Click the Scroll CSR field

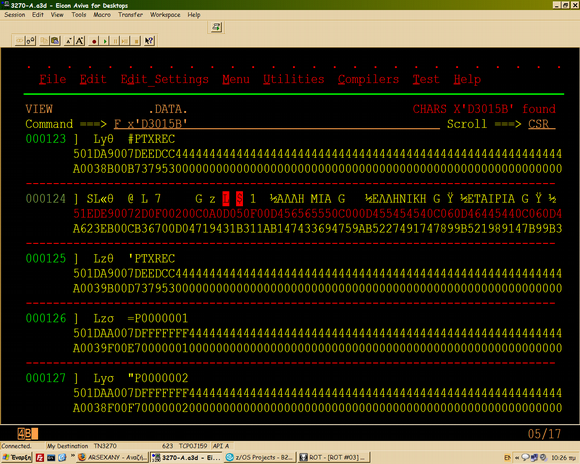click(542, 124)
